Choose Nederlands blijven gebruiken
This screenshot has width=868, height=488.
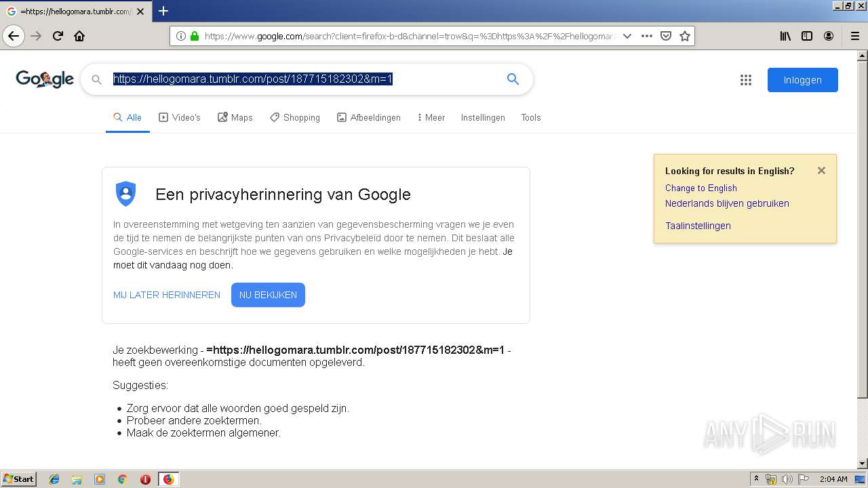click(727, 203)
